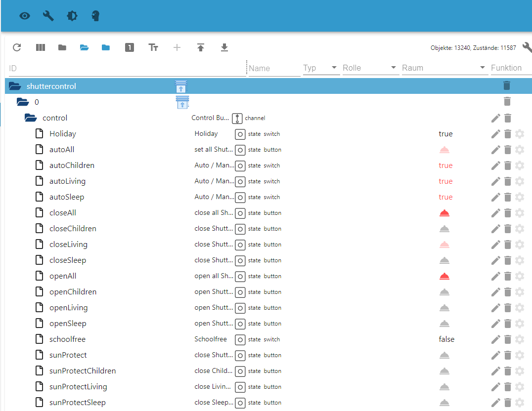Click the blue closed folder toolbar icon
This screenshot has width=532, height=411.
106,47
